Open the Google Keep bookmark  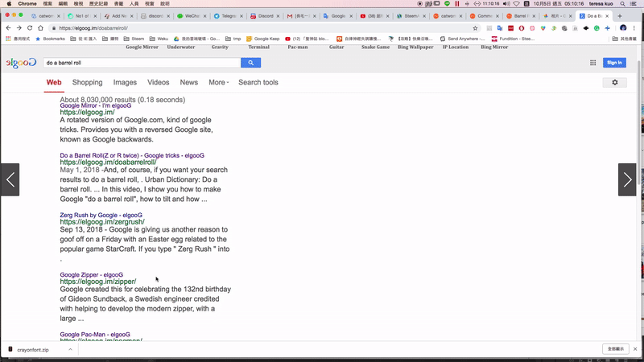(x=263, y=39)
